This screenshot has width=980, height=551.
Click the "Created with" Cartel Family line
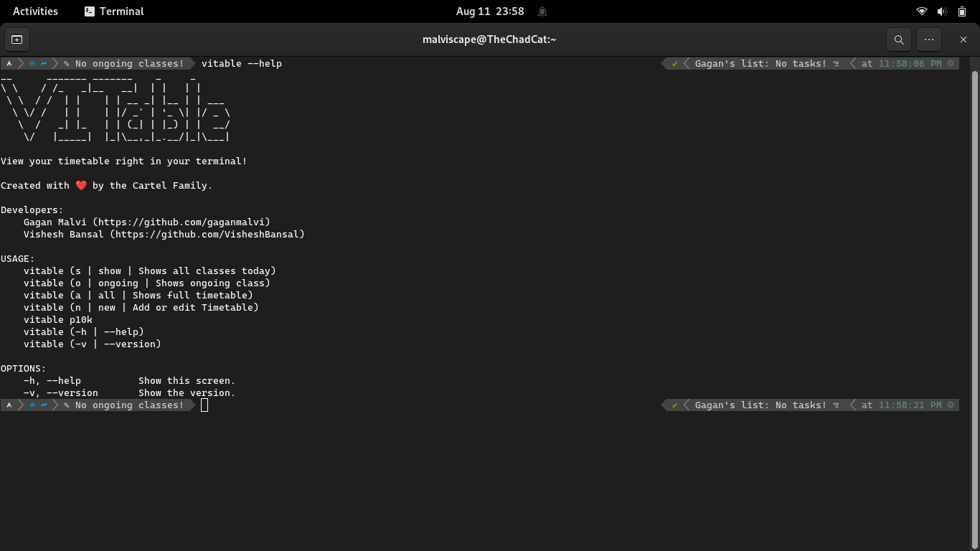[107, 186]
